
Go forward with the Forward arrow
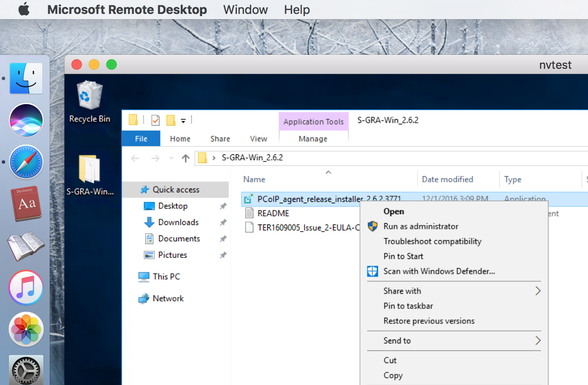[x=155, y=158]
